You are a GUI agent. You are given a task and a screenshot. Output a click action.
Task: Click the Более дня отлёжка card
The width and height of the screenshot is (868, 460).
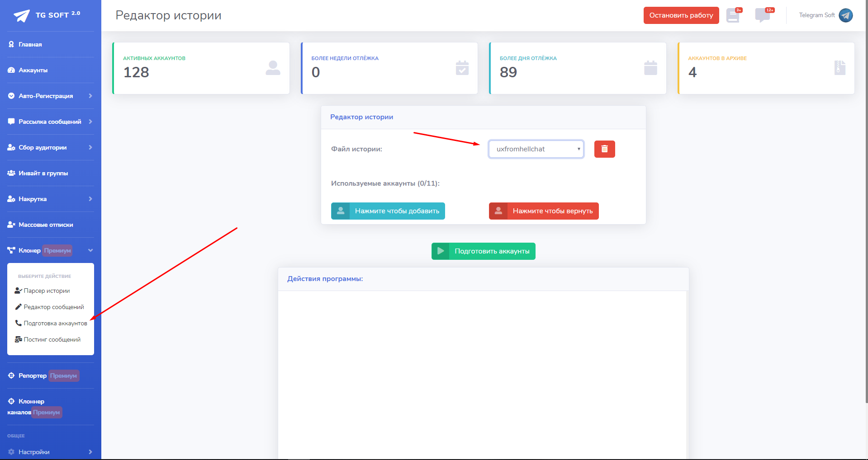578,68
